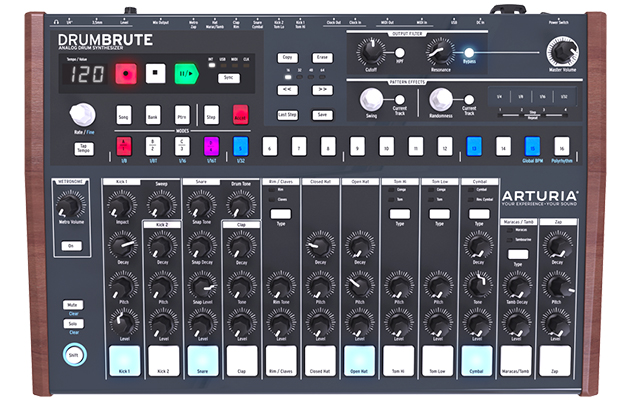Image resolution: width=630 pixels, height=400 pixels.
Task: Tap the Zap drum pad
Action: click(555, 359)
